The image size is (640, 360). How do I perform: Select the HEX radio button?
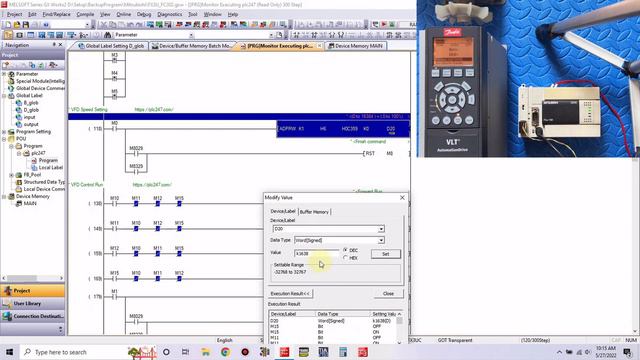point(345,258)
